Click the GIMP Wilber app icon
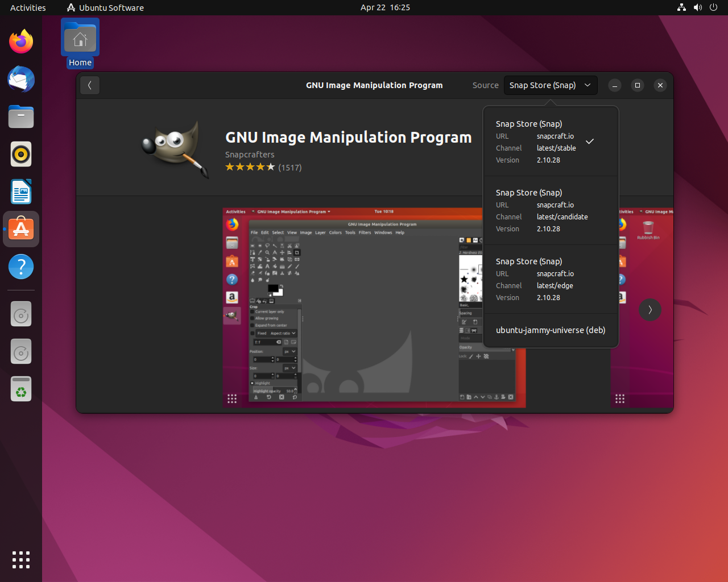This screenshot has height=582, width=728. click(x=175, y=149)
